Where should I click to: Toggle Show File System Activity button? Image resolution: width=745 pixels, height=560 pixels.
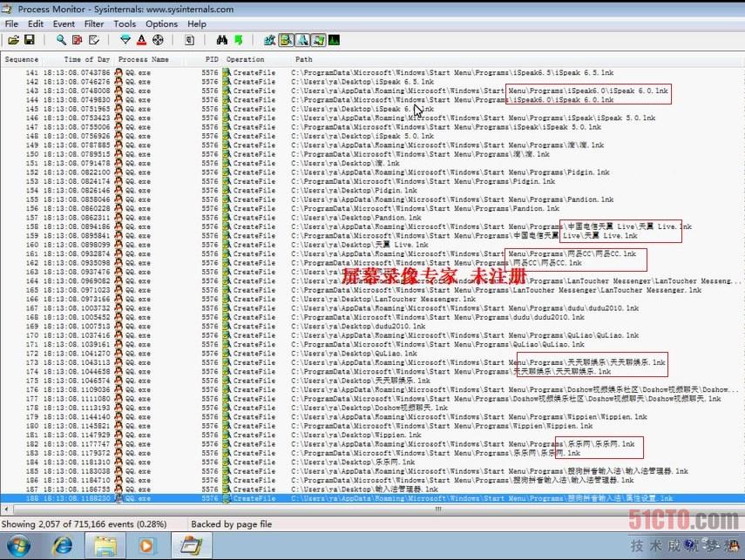click(286, 40)
